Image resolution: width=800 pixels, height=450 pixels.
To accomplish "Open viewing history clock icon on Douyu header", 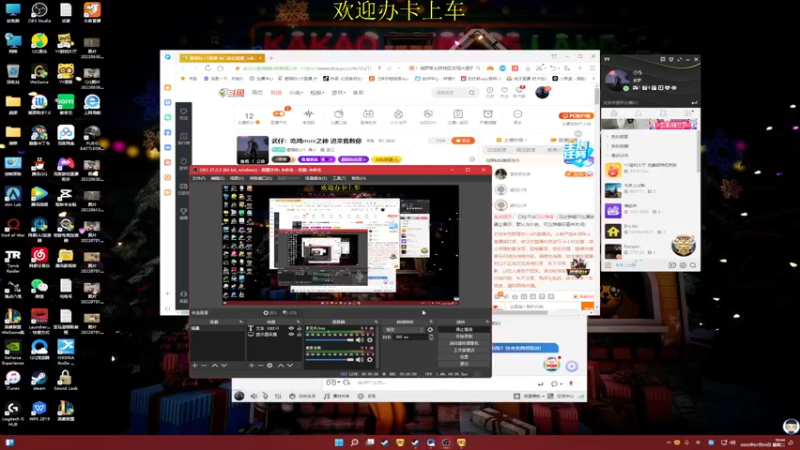I will (x=489, y=90).
